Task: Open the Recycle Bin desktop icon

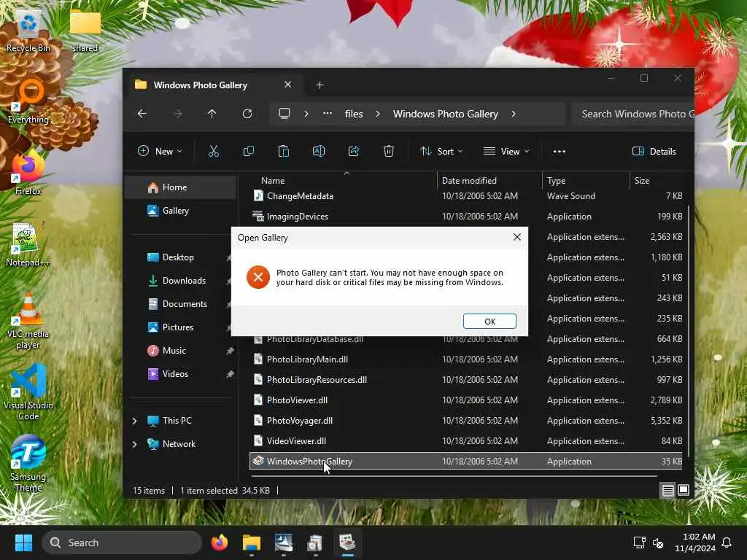Action: (x=28, y=31)
